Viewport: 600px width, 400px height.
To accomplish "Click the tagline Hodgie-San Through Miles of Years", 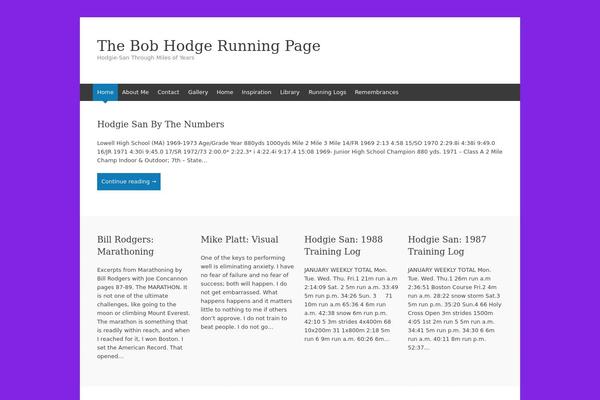I will coord(145,58).
